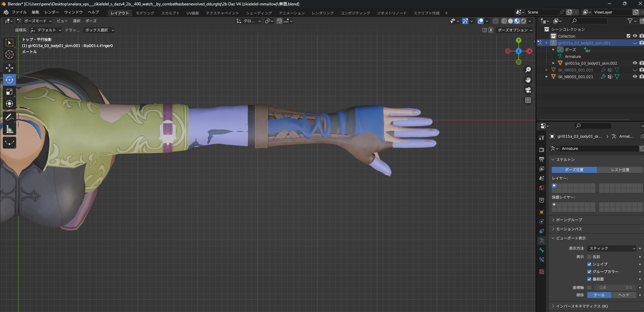Open the ポーズモード mode dropdown

click(34, 21)
